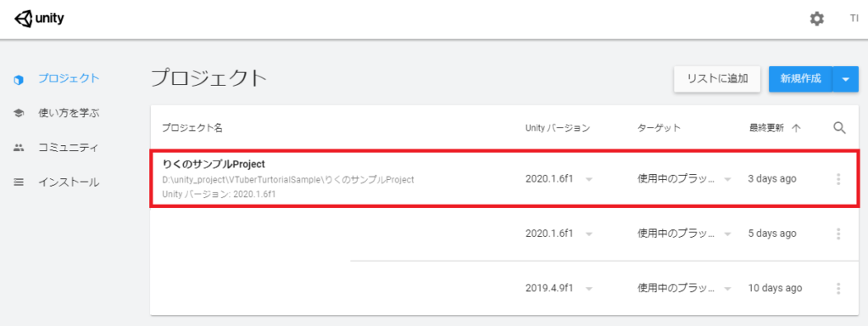Open settings via the gear icon

(816, 19)
